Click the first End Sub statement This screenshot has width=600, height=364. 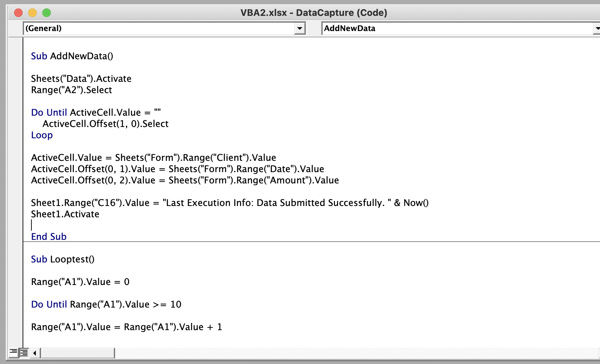pos(49,237)
